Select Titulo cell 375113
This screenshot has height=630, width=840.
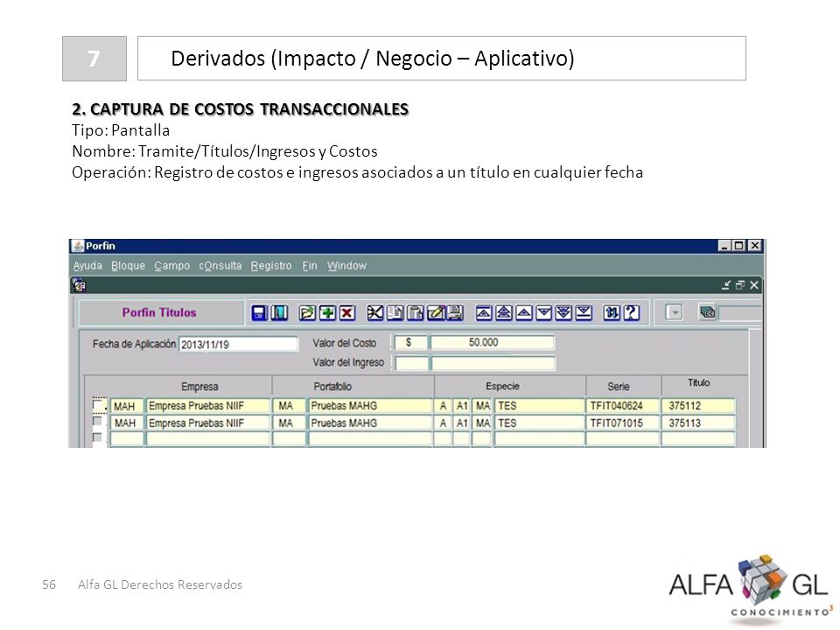pyautogui.click(x=698, y=423)
